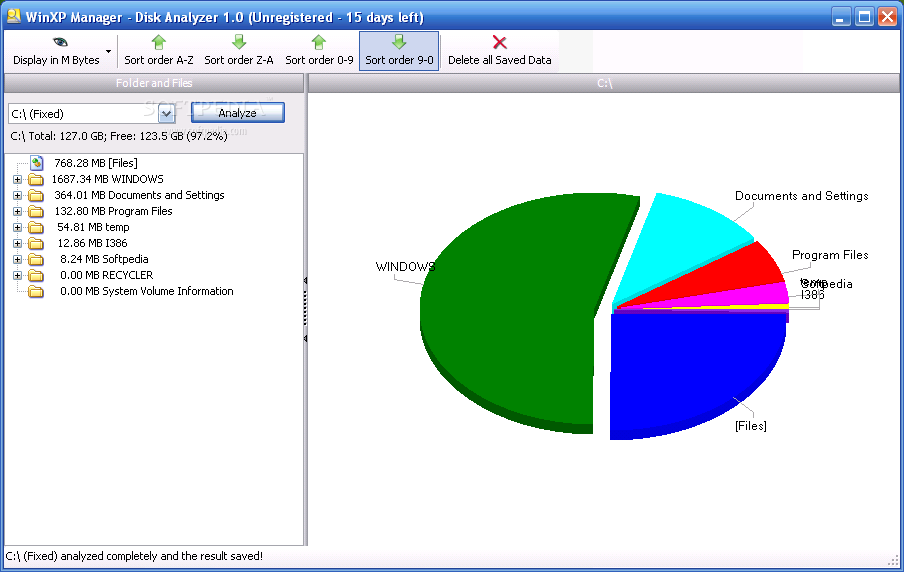Expand the Softpedia folder node
904x572 pixels.
(x=17, y=259)
